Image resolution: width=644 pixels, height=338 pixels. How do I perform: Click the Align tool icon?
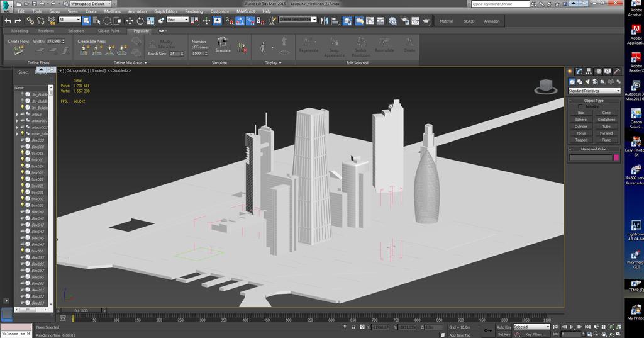click(x=335, y=21)
